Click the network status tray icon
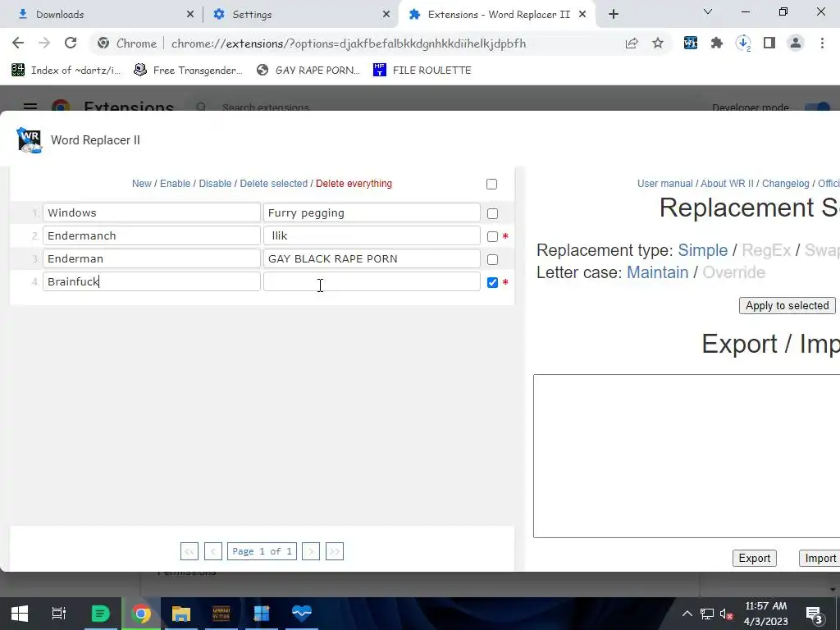Image resolution: width=840 pixels, height=630 pixels. point(707,614)
